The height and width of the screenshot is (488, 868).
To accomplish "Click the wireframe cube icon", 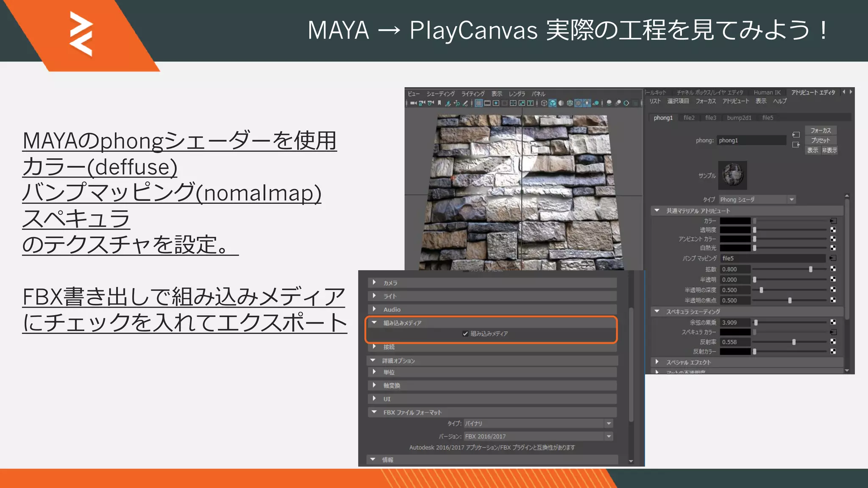I will pyautogui.click(x=544, y=103).
